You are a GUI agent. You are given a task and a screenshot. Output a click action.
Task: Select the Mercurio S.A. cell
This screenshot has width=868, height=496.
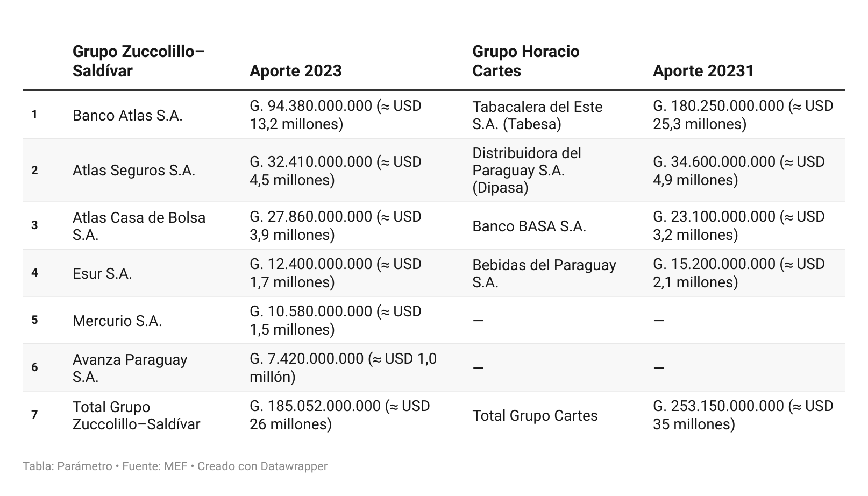click(x=117, y=321)
